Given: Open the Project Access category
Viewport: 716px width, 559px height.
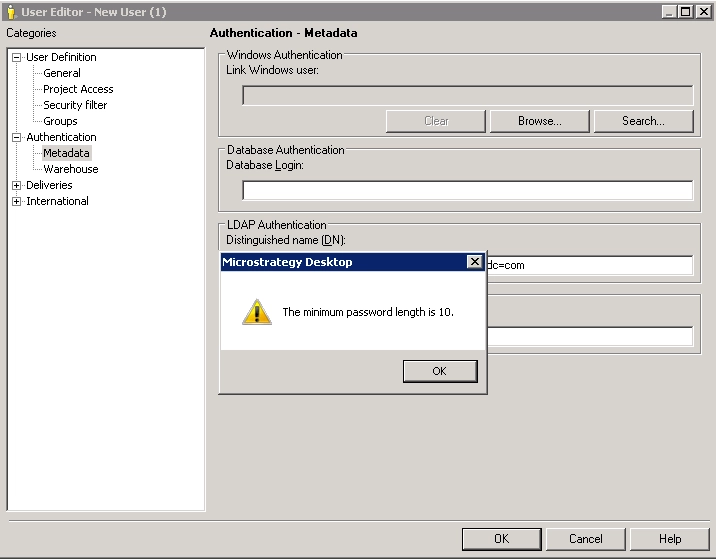Looking at the screenshot, I should [78, 89].
